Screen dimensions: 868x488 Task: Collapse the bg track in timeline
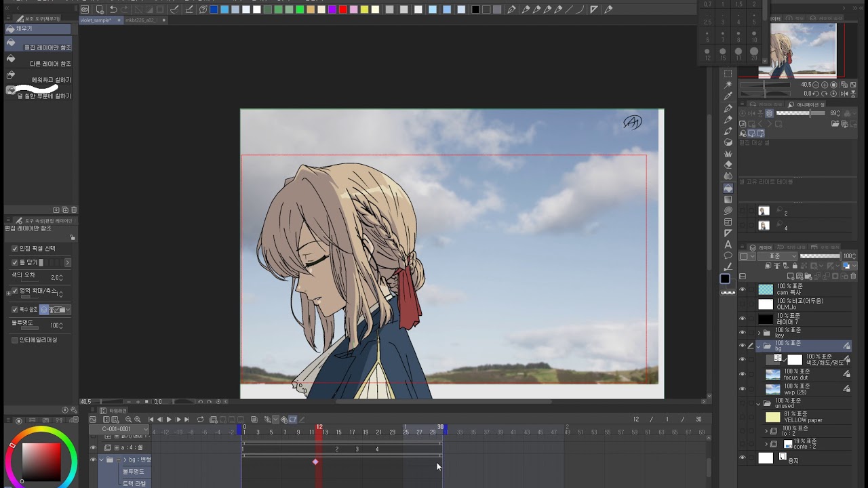[101, 460]
